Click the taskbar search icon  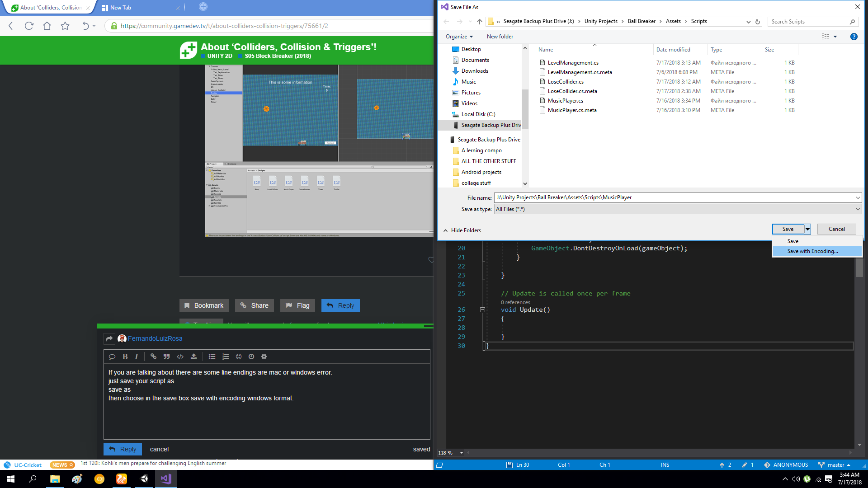click(x=33, y=479)
